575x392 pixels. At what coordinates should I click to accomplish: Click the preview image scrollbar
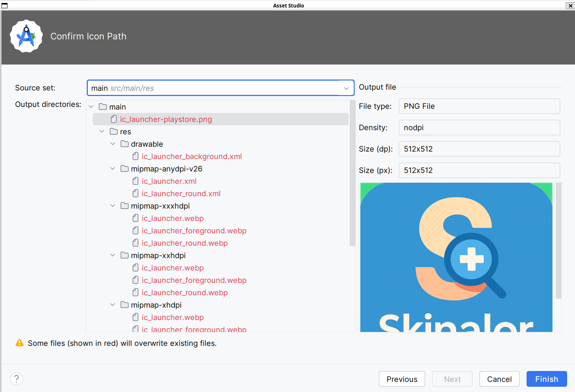(558, 240)
